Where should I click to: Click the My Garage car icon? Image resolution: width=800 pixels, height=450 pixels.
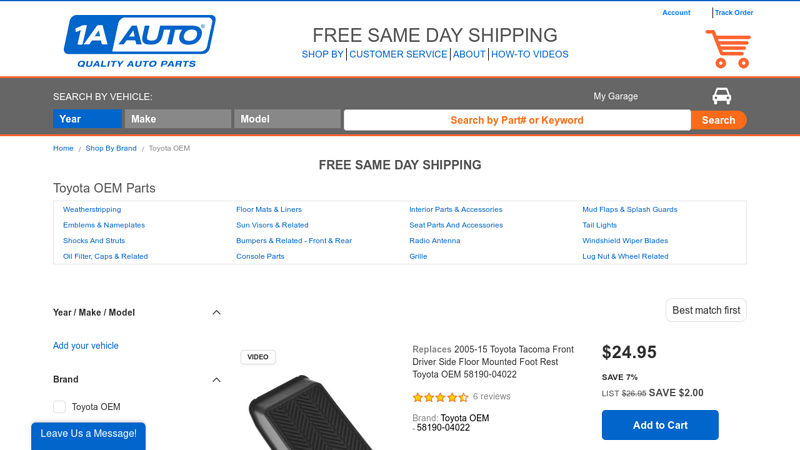pos(721,96)
